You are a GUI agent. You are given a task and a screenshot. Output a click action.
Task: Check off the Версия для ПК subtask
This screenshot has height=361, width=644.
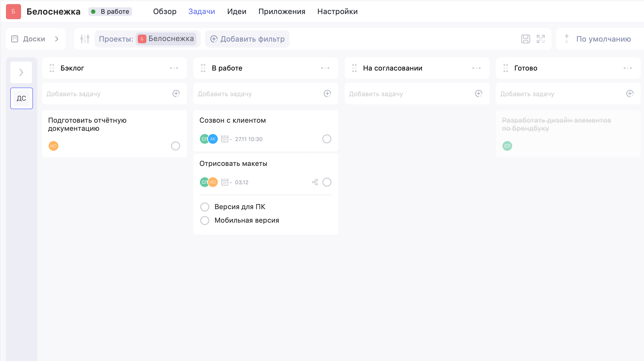click(205, 207)
